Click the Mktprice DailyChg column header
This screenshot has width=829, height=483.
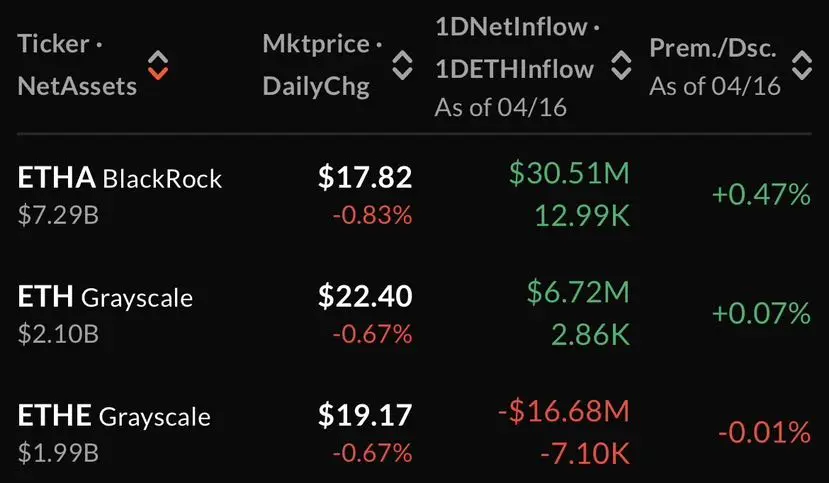pyautogui.click(x=322, y=66)
